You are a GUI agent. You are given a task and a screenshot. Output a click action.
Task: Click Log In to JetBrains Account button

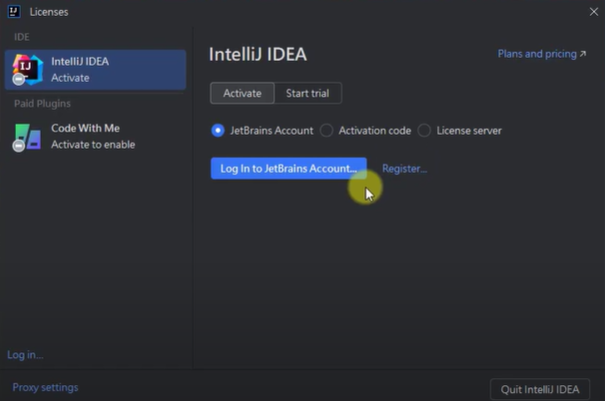click(288, 168)
